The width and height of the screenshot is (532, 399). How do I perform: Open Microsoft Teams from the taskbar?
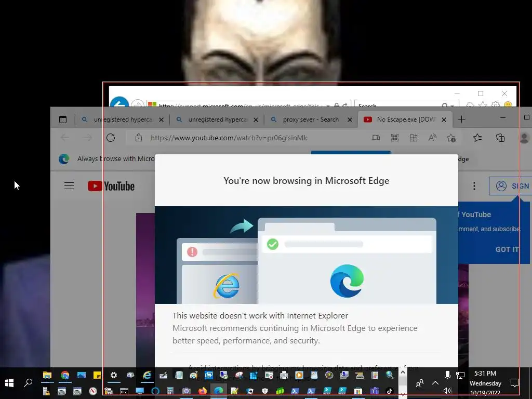(374, 391)
